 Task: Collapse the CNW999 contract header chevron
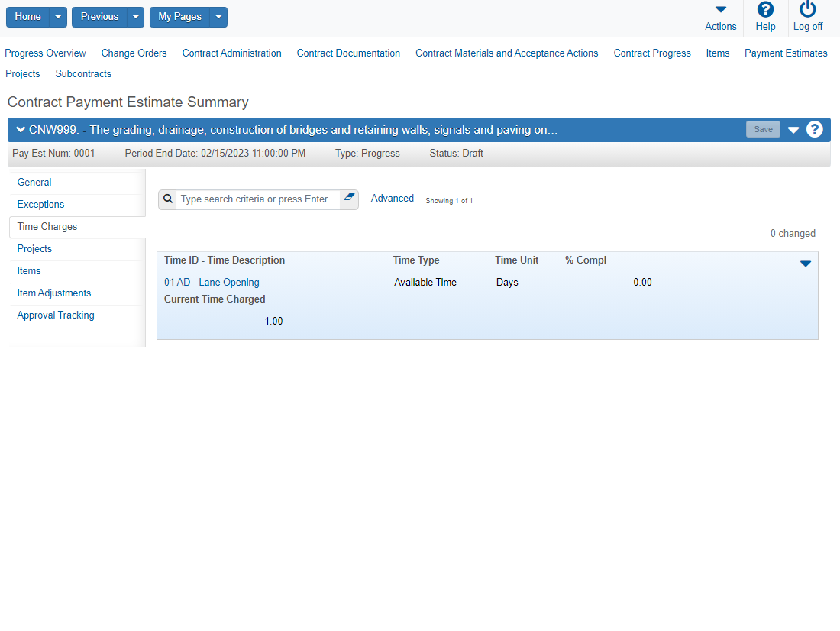[x=21, y=129]
